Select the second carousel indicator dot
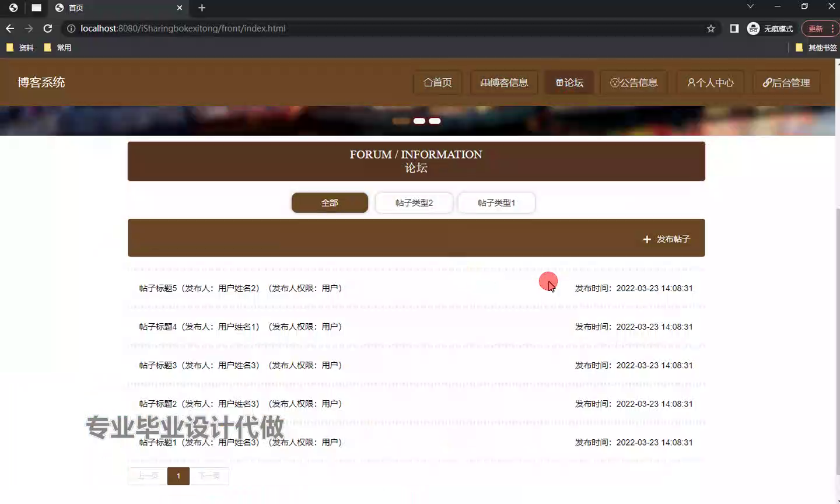The width and height of the screenshot is (840, 504). tap(419, 121)
